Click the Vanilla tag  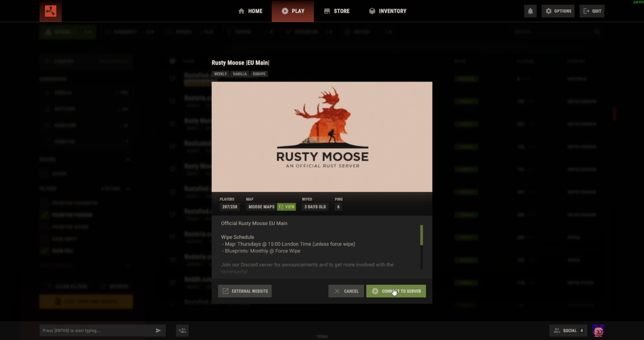pos(240,74)
